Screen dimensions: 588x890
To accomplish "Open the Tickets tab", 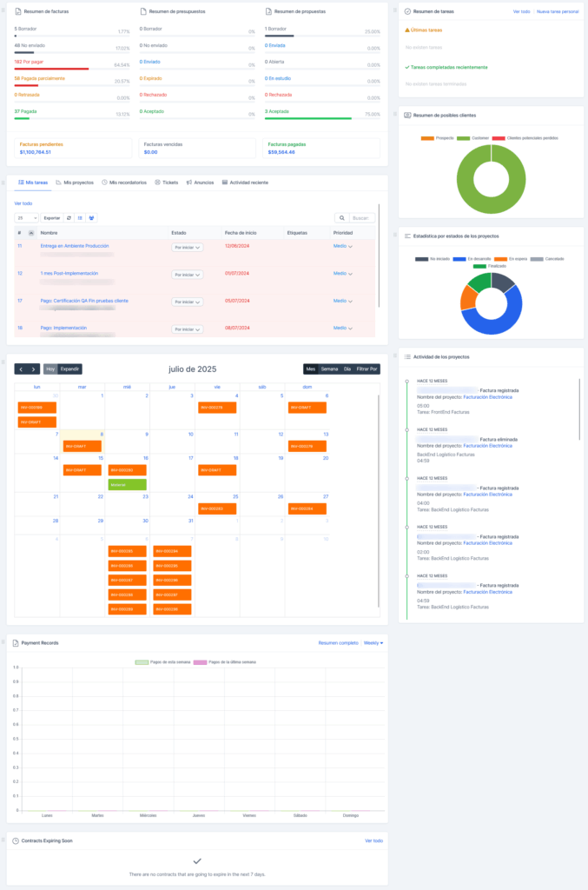I will 166,183.
